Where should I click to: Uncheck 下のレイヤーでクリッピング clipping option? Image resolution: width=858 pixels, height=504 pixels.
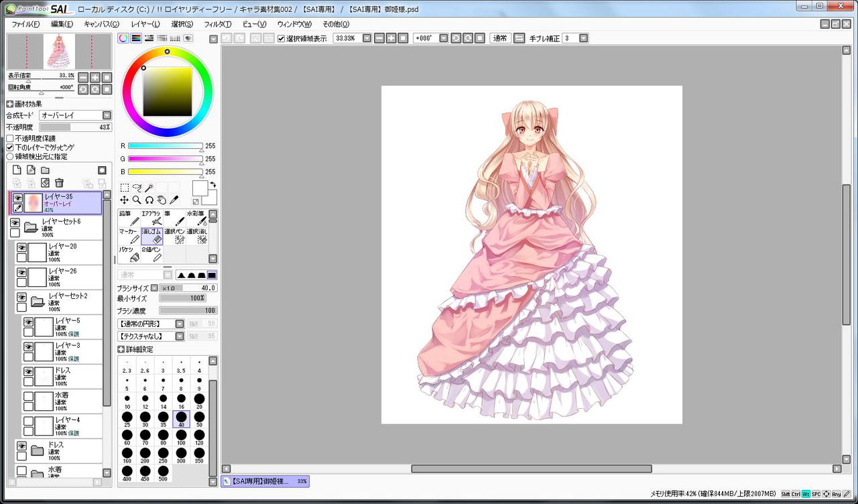[x=10, y=147]
